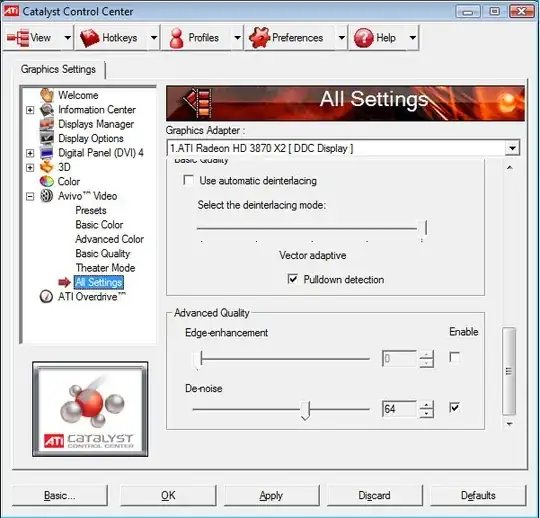Select All Settings in the tree

click(98, 282)
